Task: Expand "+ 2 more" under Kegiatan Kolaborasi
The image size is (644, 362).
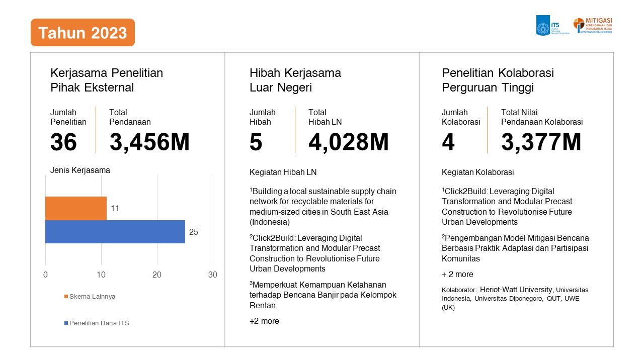Action: click(x=457, y=275)
